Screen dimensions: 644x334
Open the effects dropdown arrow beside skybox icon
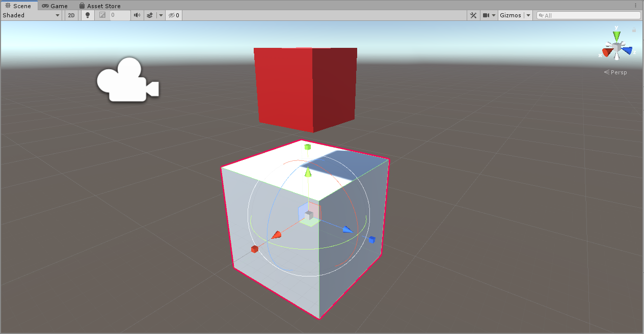[x=161, y=15]
